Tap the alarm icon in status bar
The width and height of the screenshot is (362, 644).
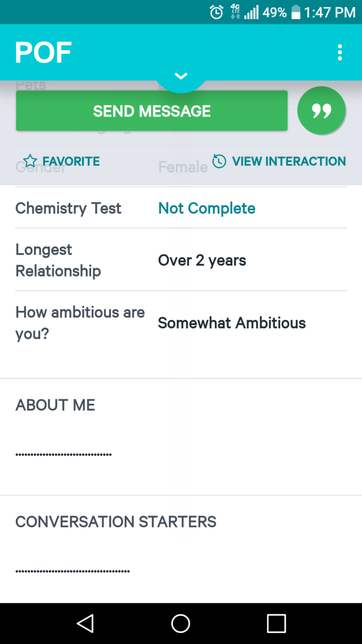pos(216,12)
